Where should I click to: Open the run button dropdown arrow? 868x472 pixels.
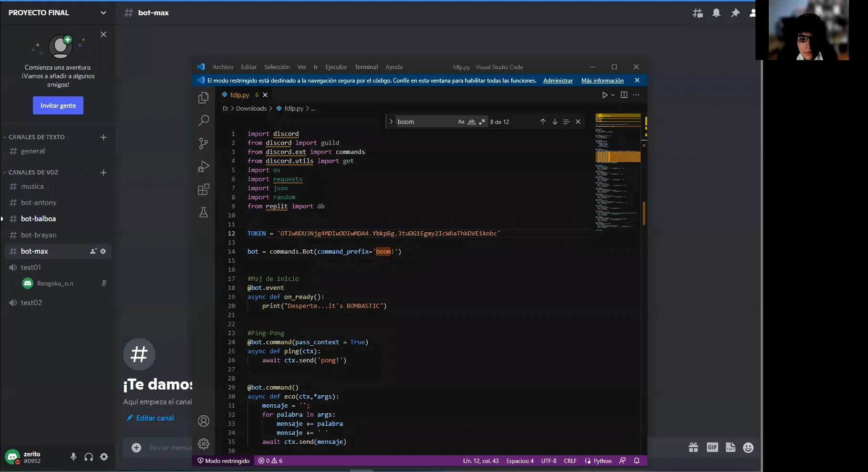click(x=613, y=95)
